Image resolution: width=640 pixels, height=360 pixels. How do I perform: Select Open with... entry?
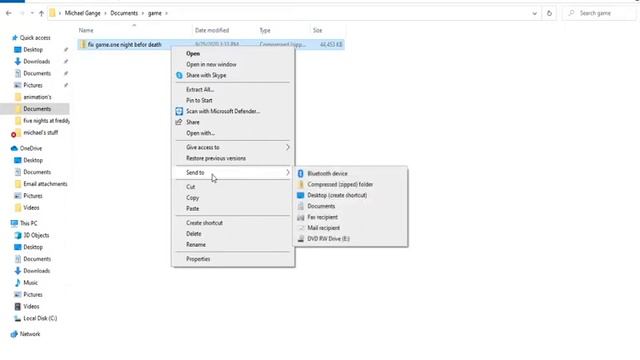(x=200, y=133)
